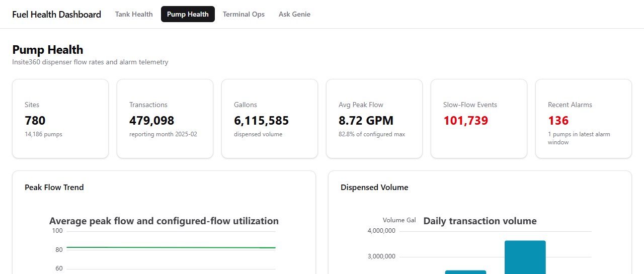Click the shorter teal volume bar
Image resolution: width=644 pixels, height=274 pixels.
point(465,272)
